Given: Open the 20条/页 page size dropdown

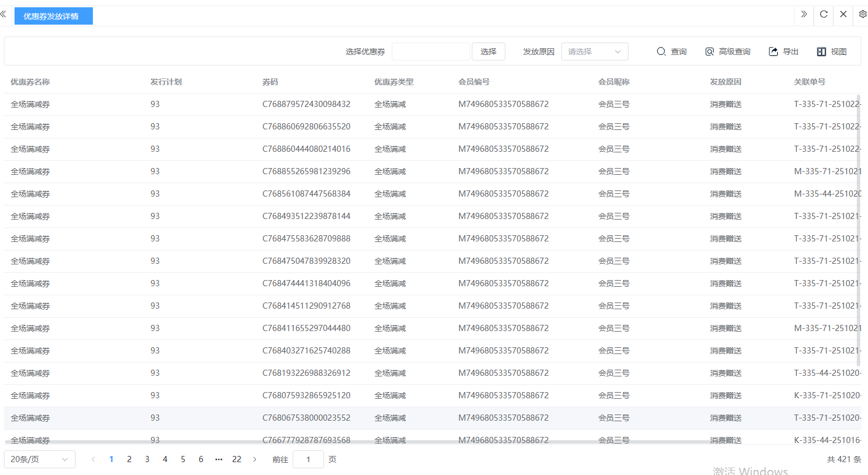Looking at the screenshot, I should tap(39, 459).
